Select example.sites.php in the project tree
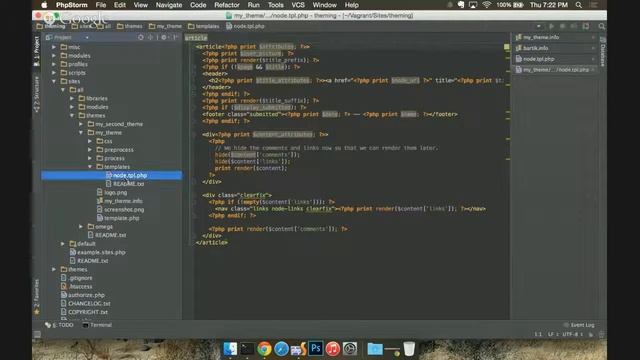Viewport: 640px width, 360px height. 101,252
